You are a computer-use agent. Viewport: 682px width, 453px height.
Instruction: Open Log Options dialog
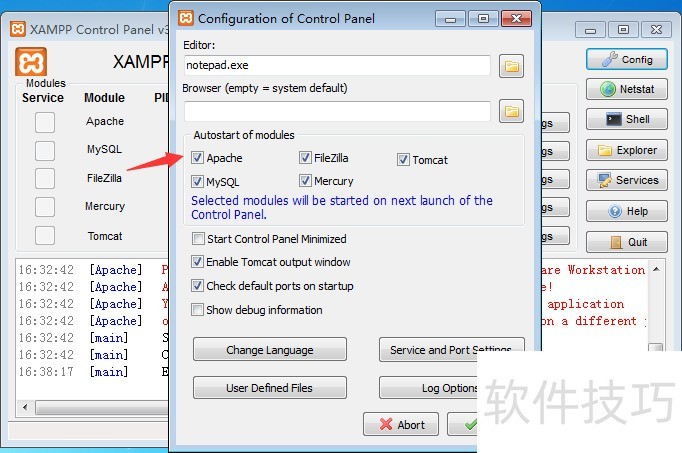point(428,387)
